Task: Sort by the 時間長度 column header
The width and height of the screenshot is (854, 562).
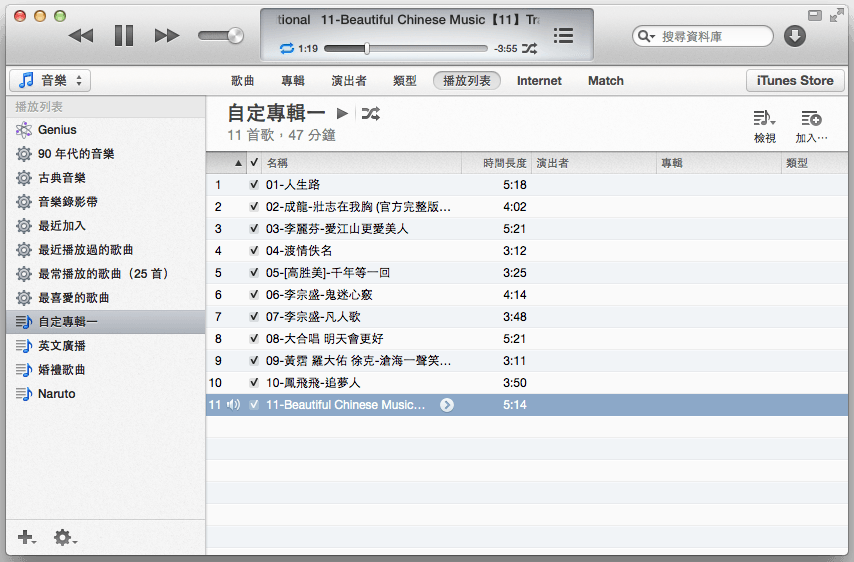Action: pyautogui.click(x=496, y=163)
